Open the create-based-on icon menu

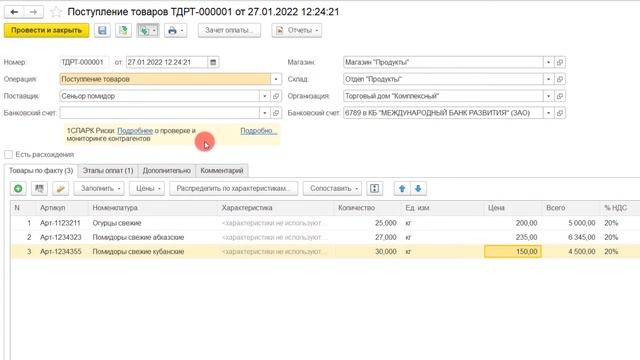click(148, 31)
